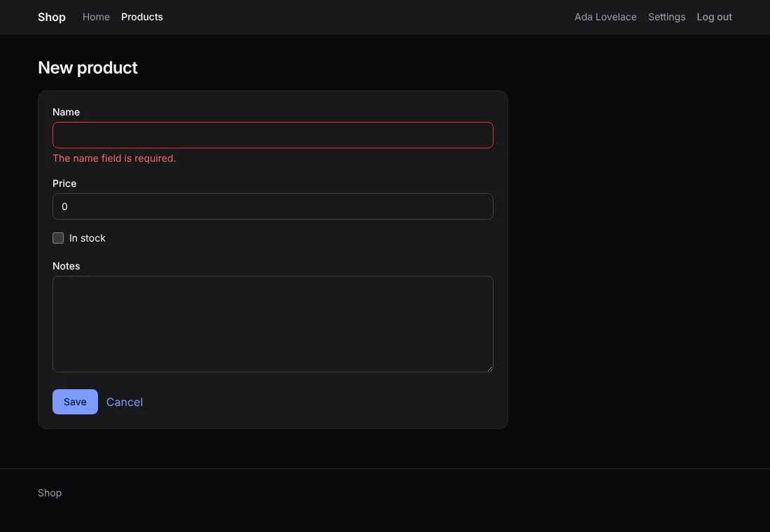Cancel creating the product
770x532 pixels.
tap(125, 402)
